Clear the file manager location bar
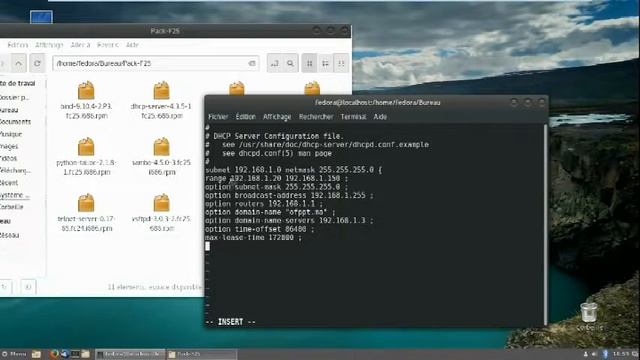 coord(252,63)
